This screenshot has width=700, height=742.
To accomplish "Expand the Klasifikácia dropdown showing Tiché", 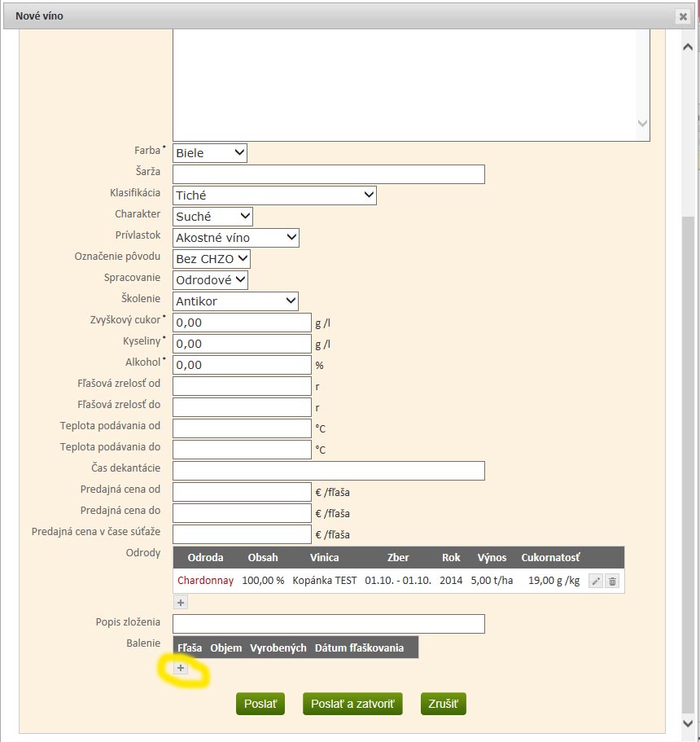I will click(x=275, y=195).
